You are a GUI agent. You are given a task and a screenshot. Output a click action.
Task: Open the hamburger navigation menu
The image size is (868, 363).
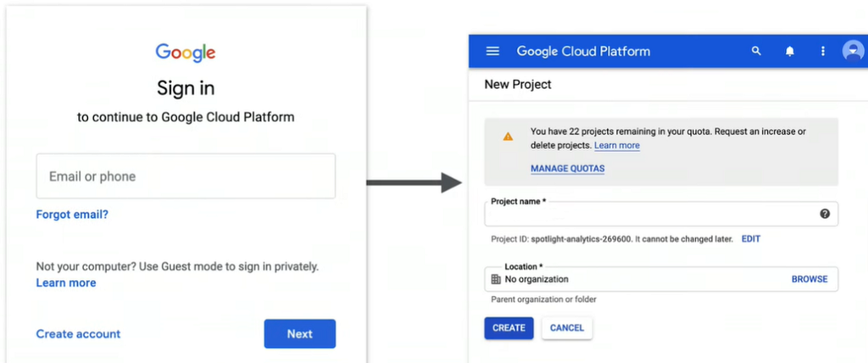click(492, 52)
